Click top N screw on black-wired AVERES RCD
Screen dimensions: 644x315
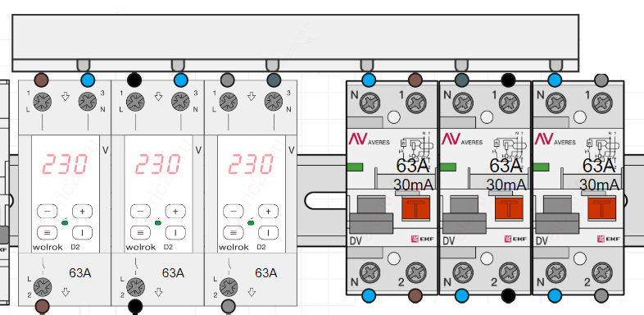tap(462, 103)
